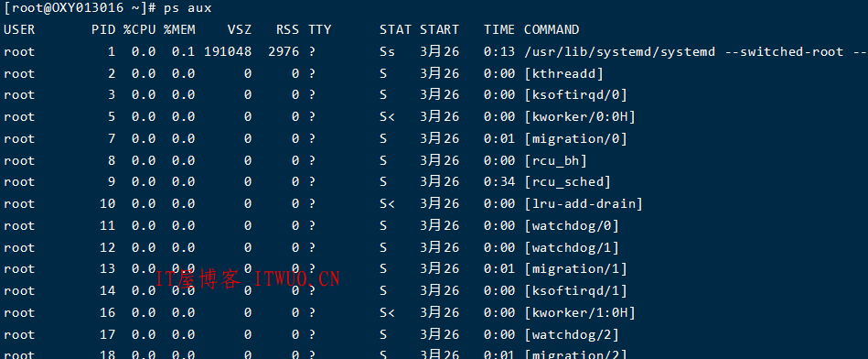The image size is (868, 359).
Task: Click PID 7 in the migration/0 row
Action: tap(112, 138)
